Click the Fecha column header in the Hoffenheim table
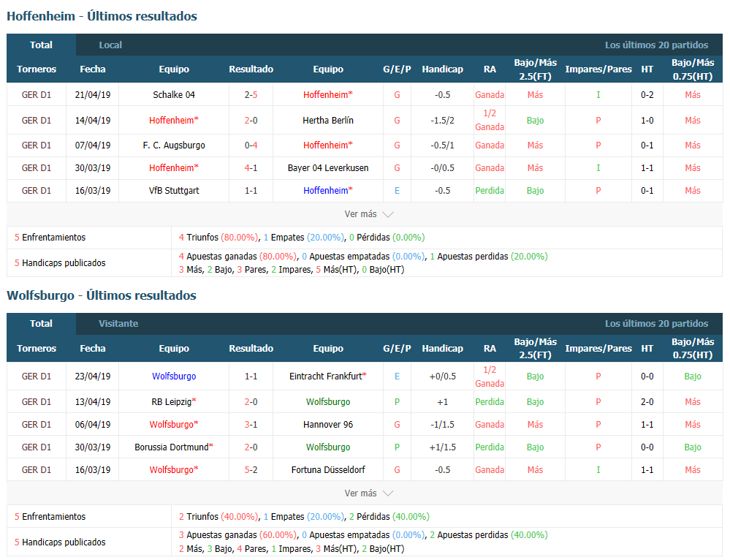 (93, 69)
